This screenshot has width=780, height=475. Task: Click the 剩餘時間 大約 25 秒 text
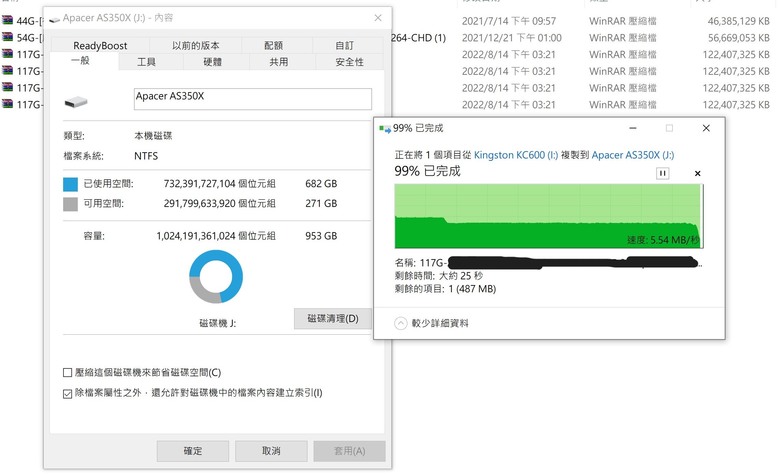(x=439, y=276)
